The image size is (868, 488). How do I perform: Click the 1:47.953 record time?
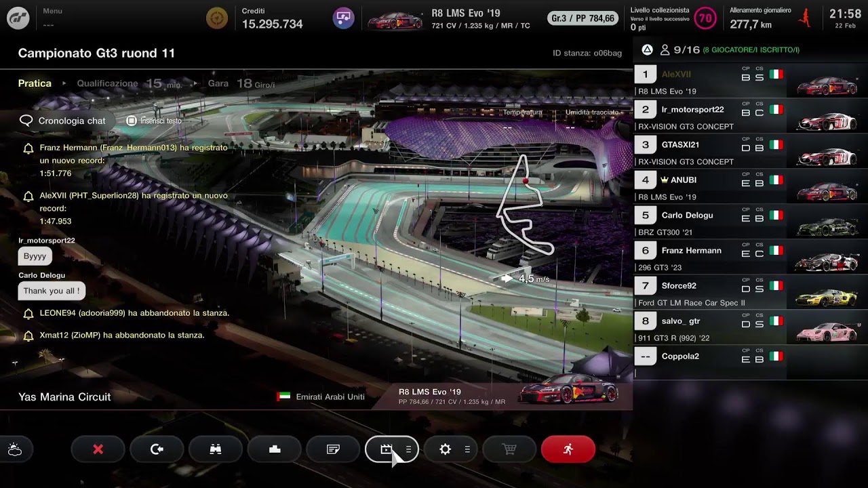[x=56, y=222]
